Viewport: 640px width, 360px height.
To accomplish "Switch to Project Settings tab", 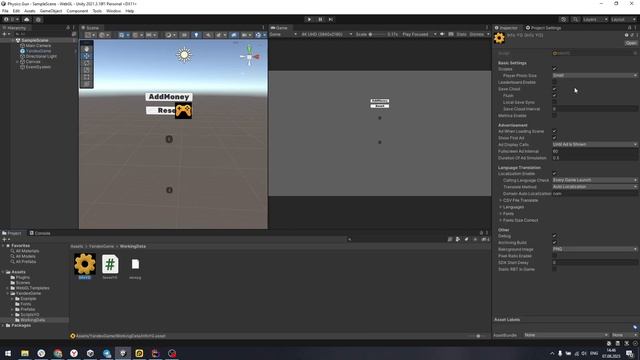I will [543, 28].
